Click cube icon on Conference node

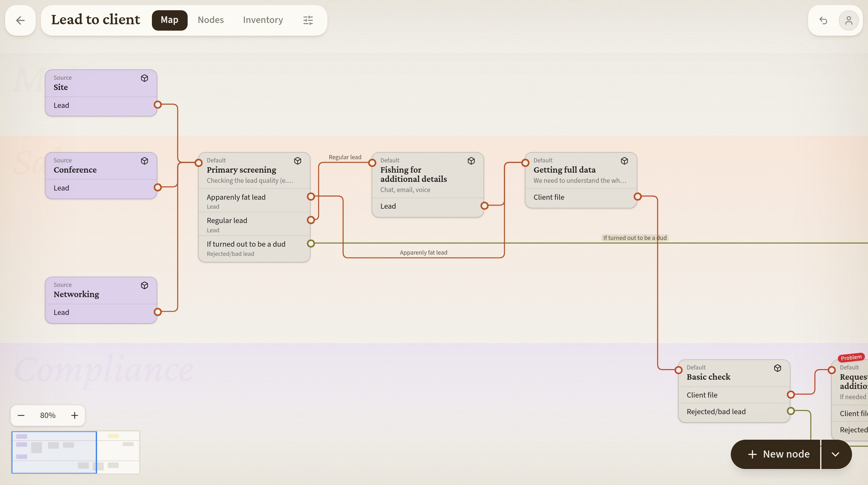click(145, 161)
